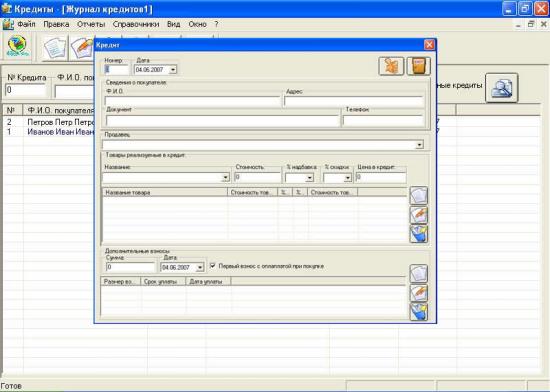Viewport: 550px width, 392px height.
Task: Click Срок уплаты column header
Action: click(x=163, y=282)
